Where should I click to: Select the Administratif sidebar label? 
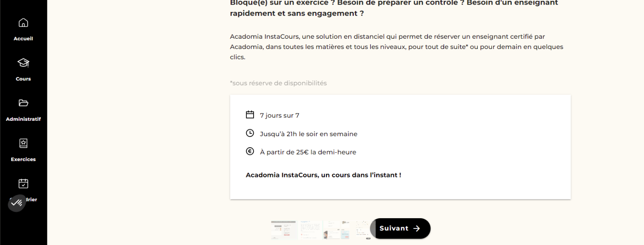click(23, 119)
